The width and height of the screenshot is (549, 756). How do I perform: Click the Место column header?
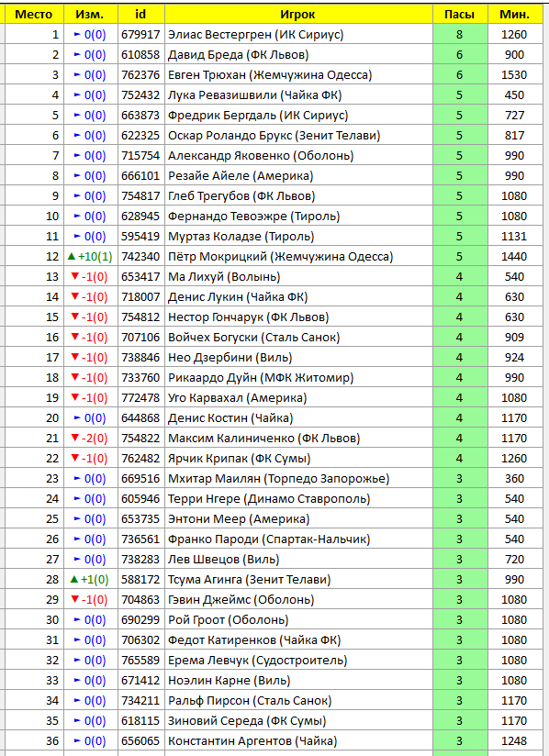(34, 14)
